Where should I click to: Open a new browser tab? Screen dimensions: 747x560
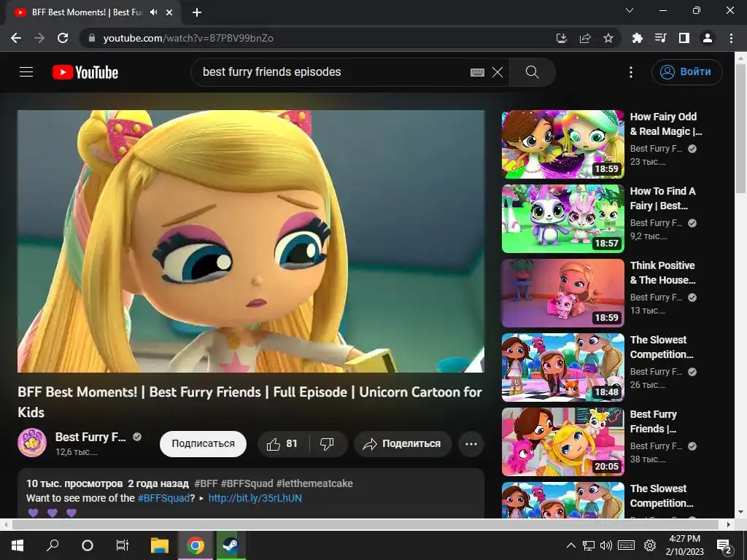pos(197,12)
